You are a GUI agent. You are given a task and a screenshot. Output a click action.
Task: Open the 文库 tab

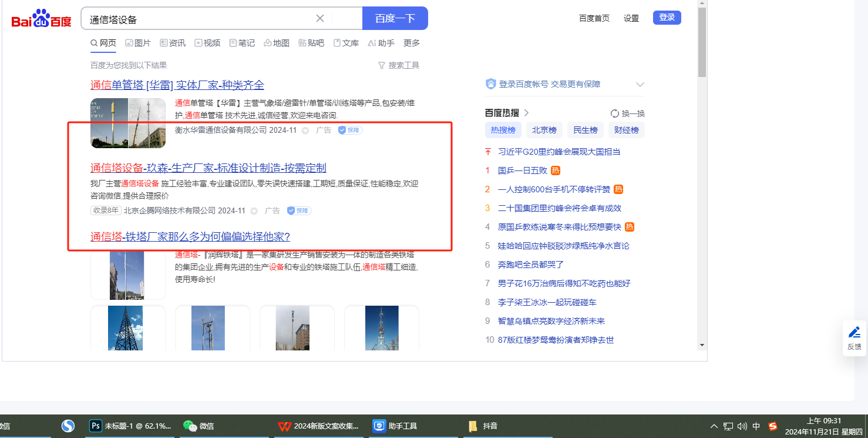(346, 43)
